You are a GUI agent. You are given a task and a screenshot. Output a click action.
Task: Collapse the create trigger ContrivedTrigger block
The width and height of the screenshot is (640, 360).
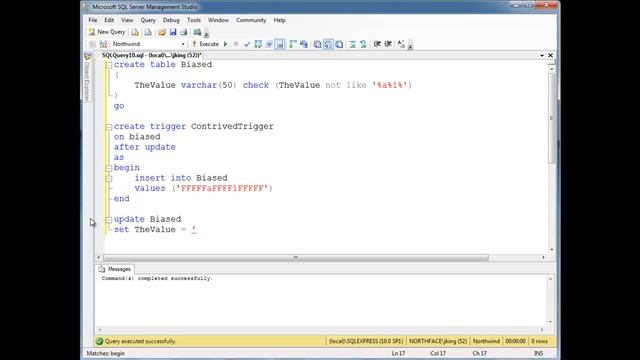[x=109, y=127]
